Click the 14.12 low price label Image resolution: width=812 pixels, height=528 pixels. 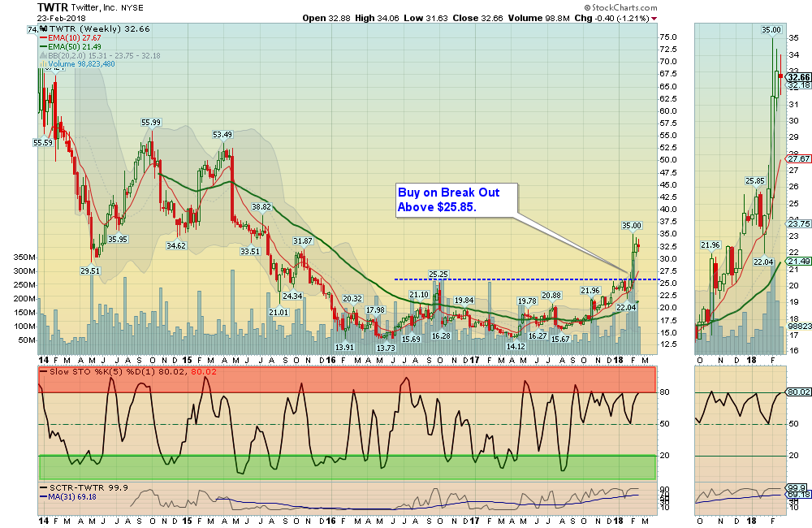coord(516,346)
